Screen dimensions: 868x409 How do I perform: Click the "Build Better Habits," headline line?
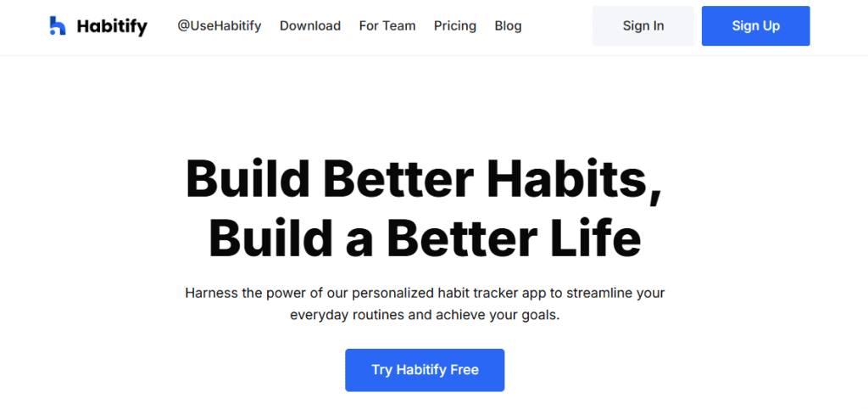(x=424, y=181)
